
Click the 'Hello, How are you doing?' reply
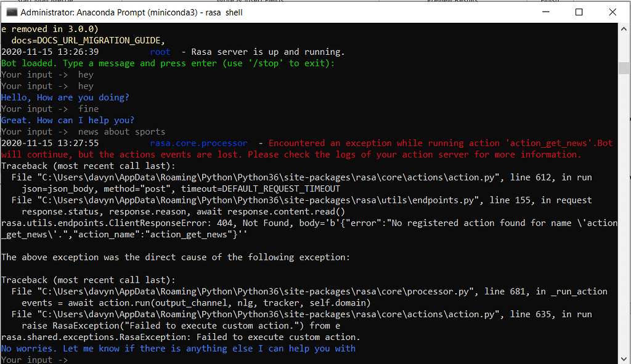point(65,97)
